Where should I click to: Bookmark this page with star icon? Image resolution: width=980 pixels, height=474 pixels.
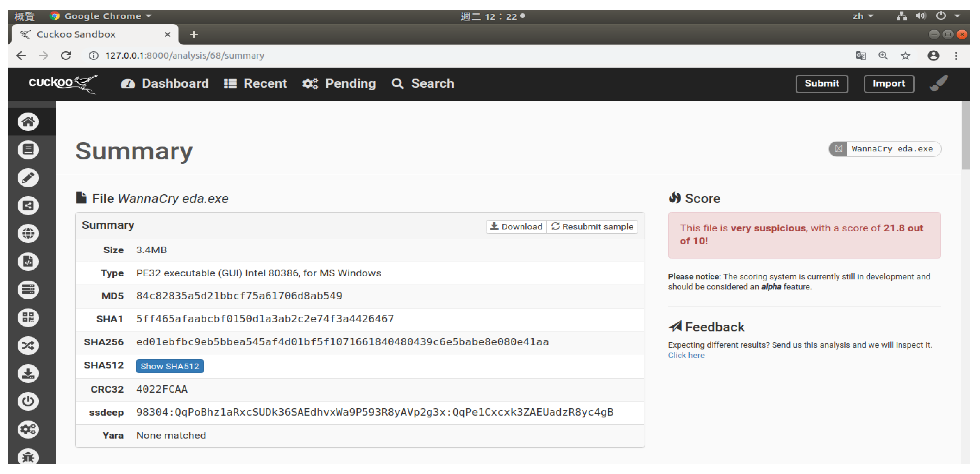(905, 56)
